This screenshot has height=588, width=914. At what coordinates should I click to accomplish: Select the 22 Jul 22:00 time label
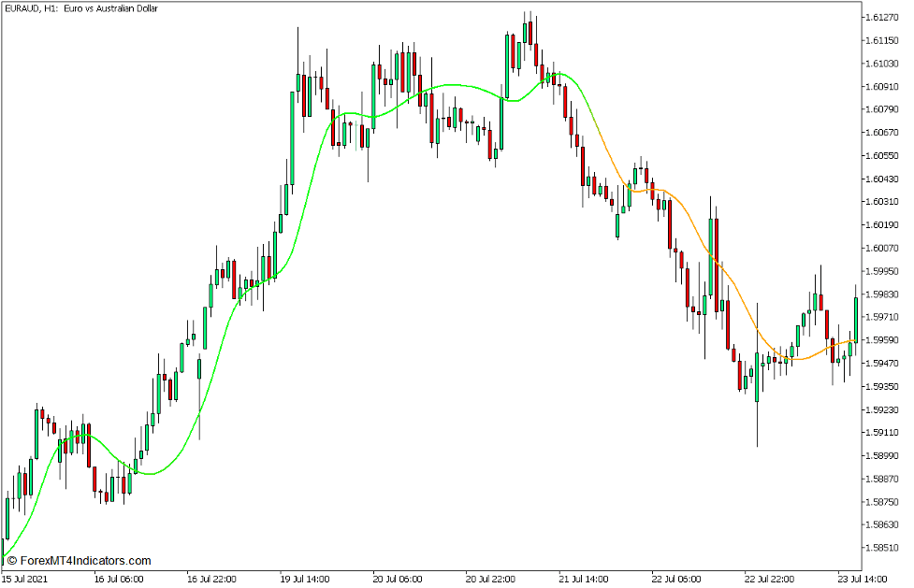[768, 580]
